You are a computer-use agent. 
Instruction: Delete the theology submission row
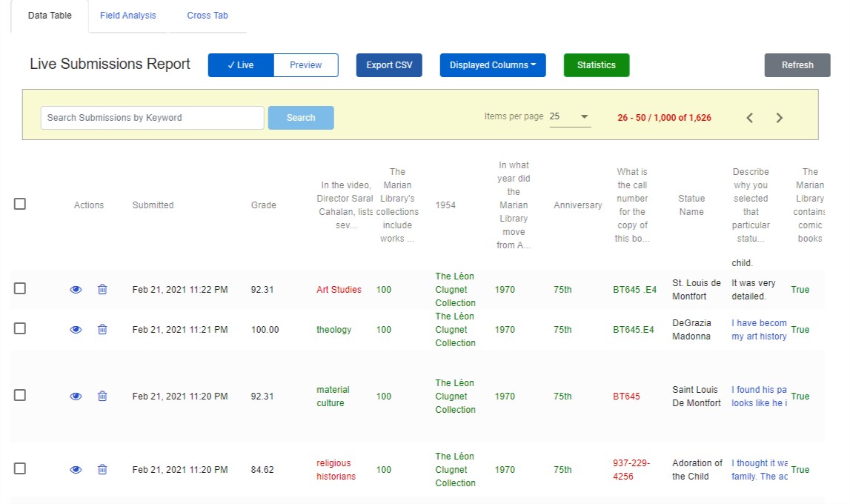pyautogui.click(x=102, y=329)
